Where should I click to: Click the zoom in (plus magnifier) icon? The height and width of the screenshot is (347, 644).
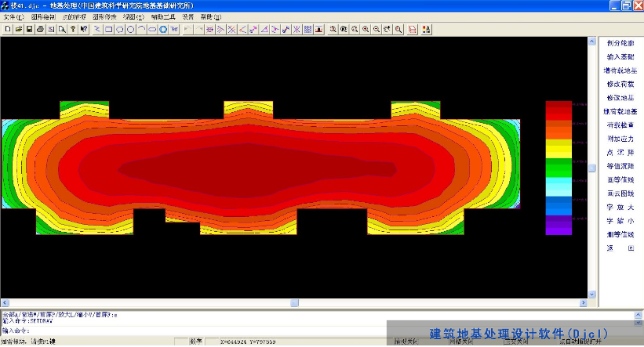pyautogui.click(x=366, y=29)
